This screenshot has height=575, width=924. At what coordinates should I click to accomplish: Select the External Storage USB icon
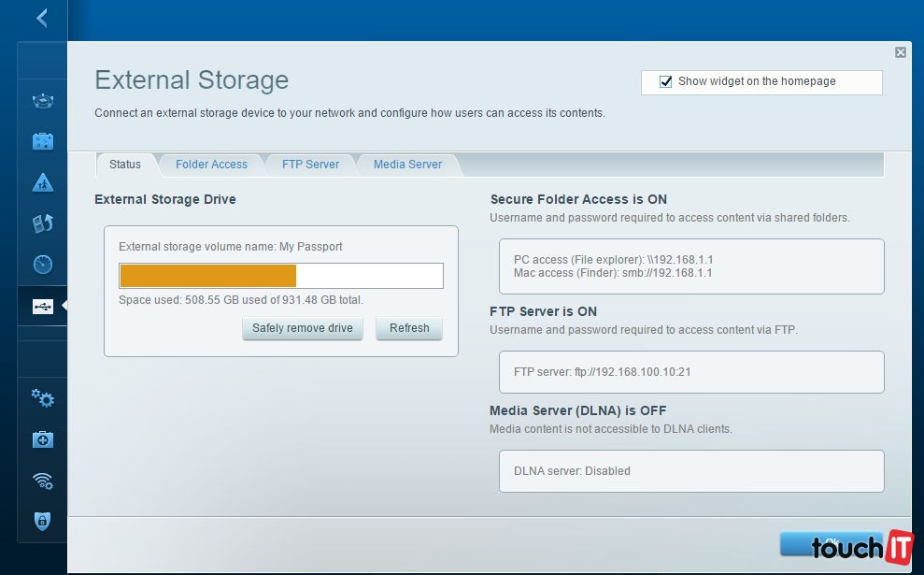43,307
